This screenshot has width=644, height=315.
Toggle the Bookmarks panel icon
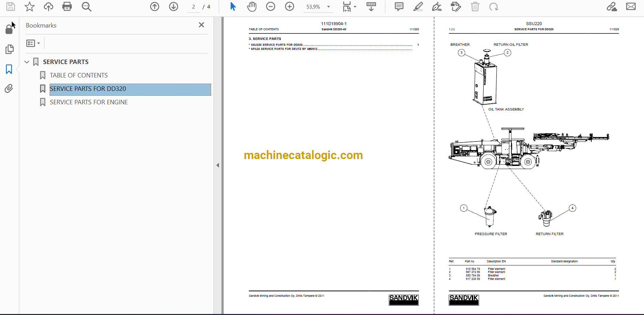coord(9,69)
